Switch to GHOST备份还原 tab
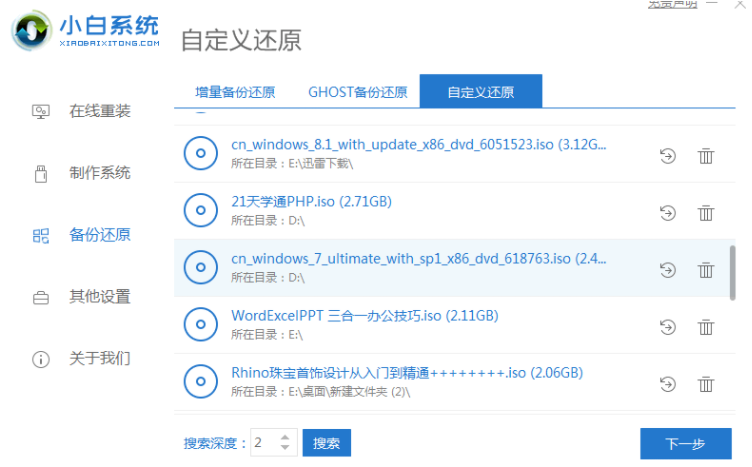 point(357,92)
